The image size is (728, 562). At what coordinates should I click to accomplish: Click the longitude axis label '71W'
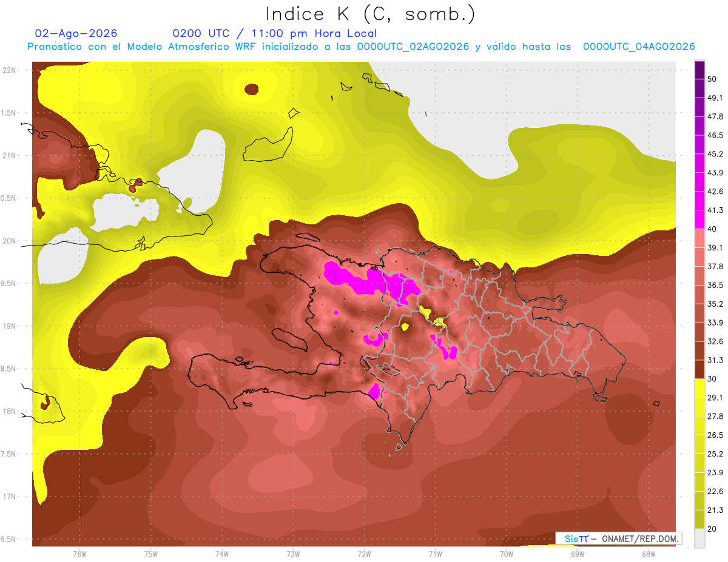point(435,554)
